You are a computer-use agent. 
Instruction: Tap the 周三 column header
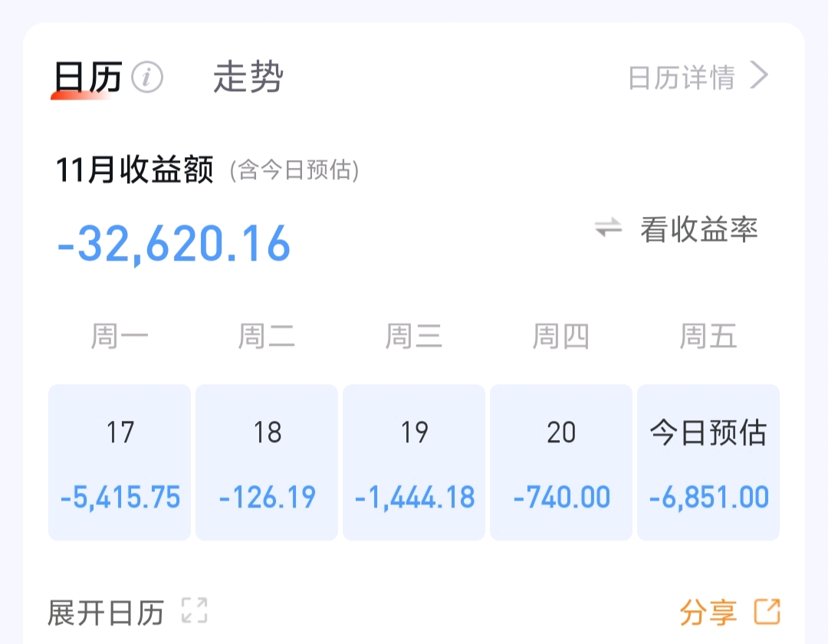pos(414,337)
